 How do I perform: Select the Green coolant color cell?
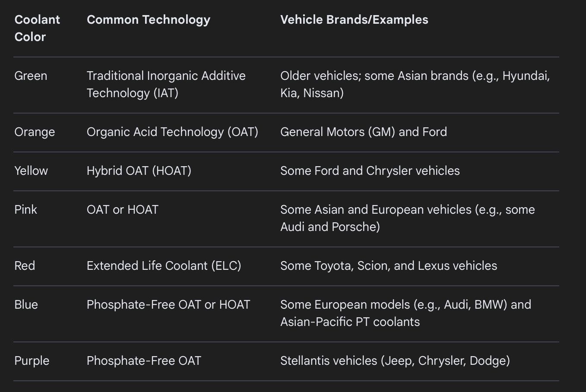click(31, 76)
